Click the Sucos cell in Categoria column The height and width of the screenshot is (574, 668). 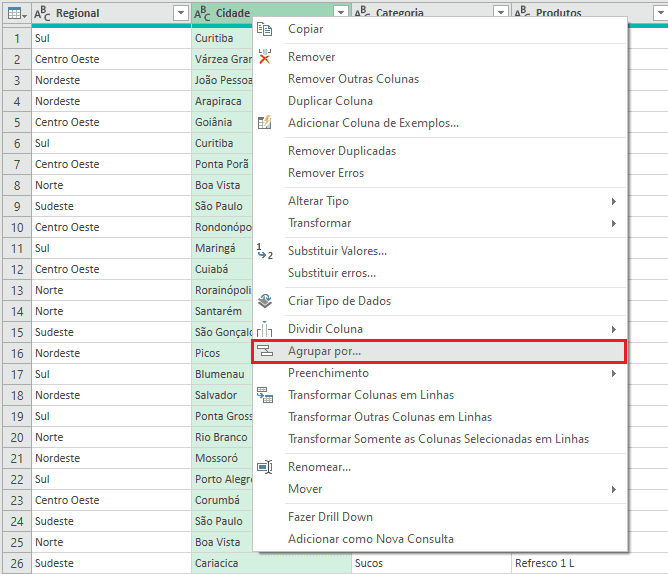coord(431,563)
